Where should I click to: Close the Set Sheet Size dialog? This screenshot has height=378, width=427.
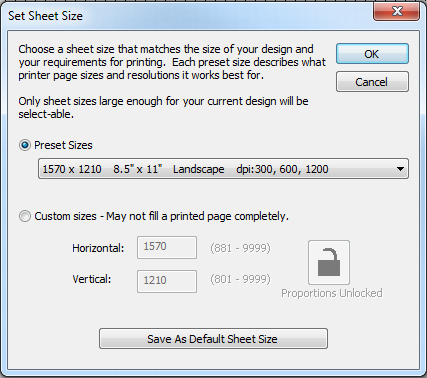396,11
